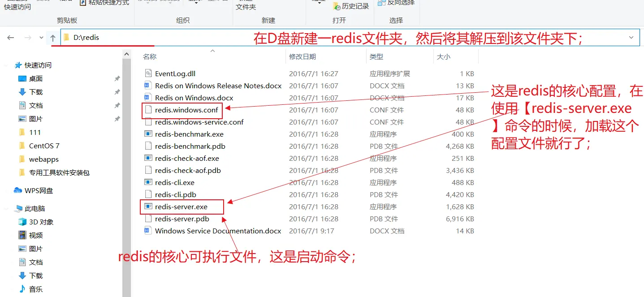
Task: Click 反向选择 in the ribbon
Action: tap(396, 3)
